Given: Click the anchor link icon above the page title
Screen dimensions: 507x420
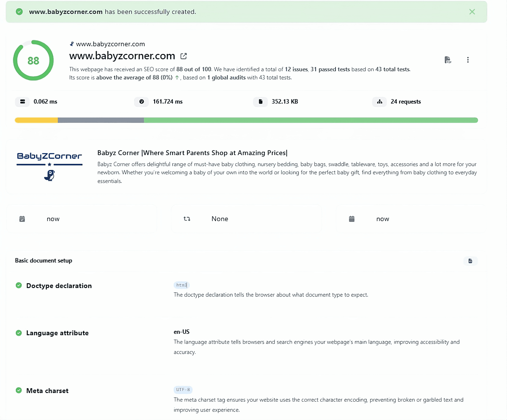Looking at the screenshot, I should [72, 44].
